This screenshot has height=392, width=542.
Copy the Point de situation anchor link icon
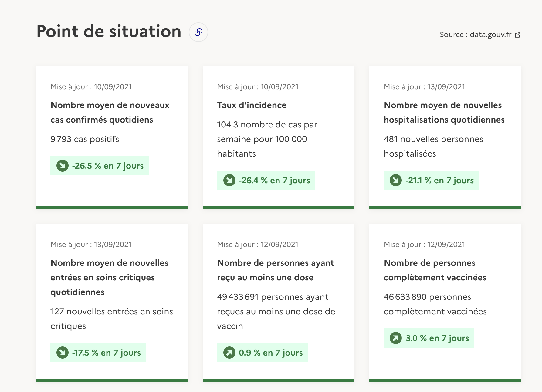[198, 32]
